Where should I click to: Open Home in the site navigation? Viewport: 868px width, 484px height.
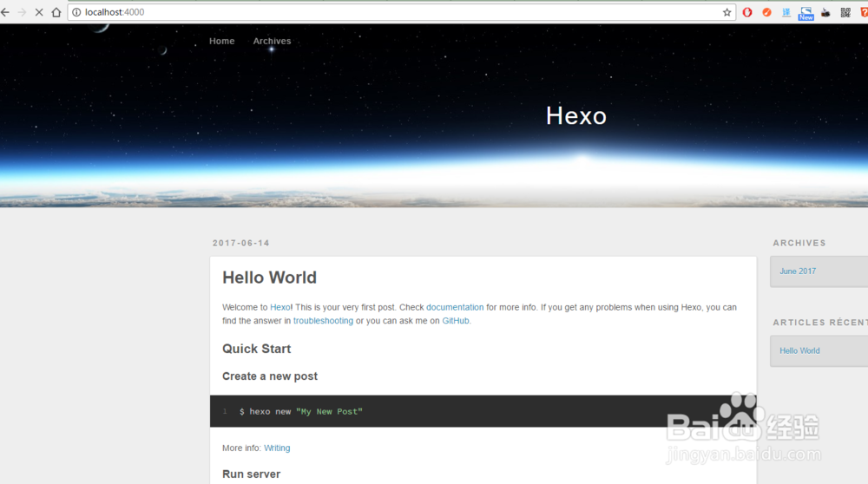pyautogui.click(x=221, y=41)
